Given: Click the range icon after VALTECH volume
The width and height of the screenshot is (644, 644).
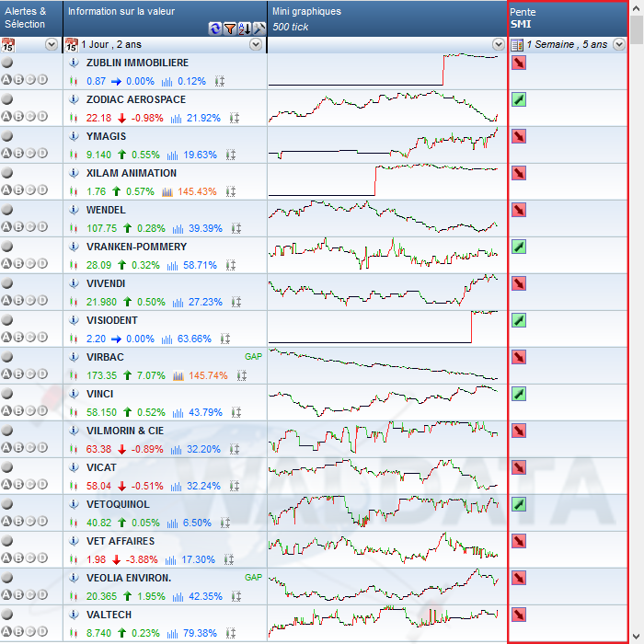Looking at the screenshot, I should [230, 633].
